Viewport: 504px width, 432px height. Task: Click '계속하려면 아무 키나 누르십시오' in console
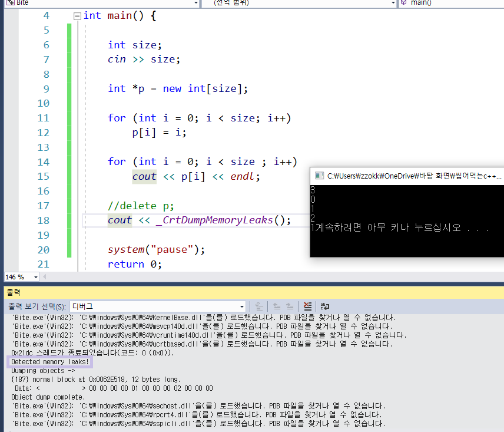click(x=387, y=227)
